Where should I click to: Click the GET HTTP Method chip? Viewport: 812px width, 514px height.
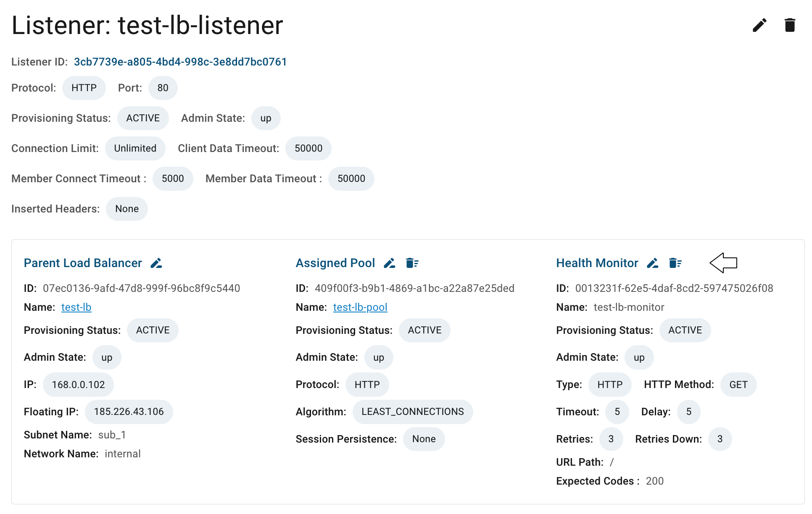coord(738,385)
